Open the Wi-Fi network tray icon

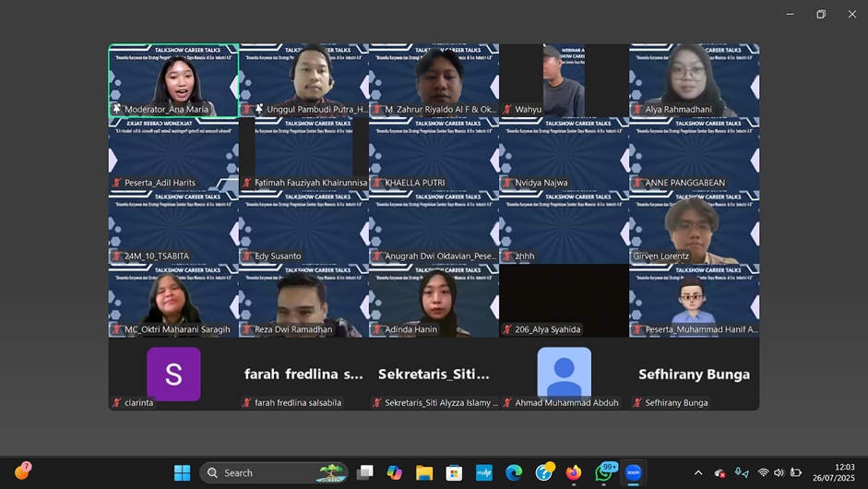763,472
